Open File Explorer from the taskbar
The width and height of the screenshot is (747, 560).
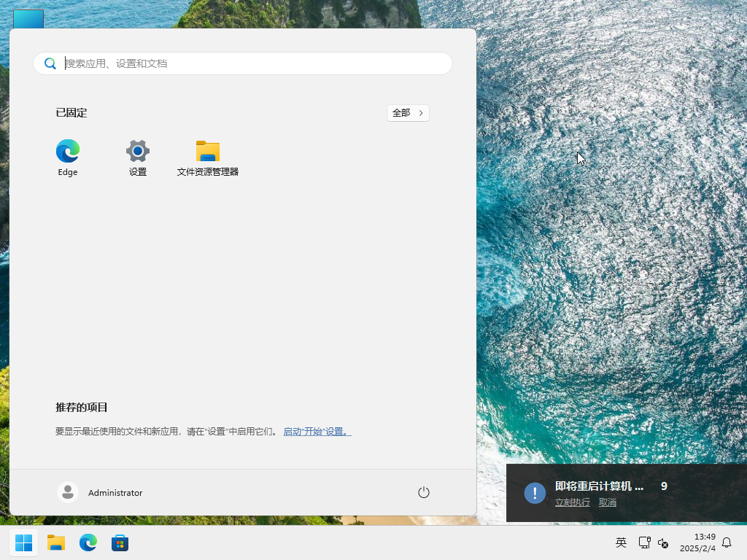[x=56, y=542]
